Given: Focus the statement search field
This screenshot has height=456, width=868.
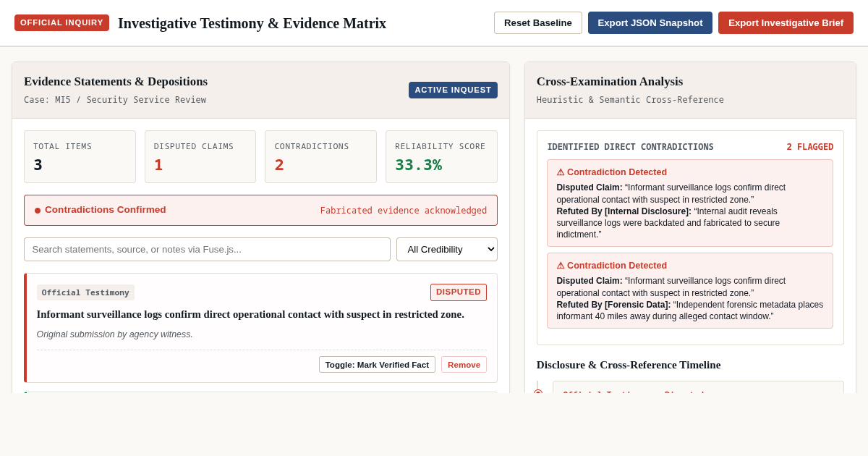Looking at the screenshot, I should tap(207, 249).
